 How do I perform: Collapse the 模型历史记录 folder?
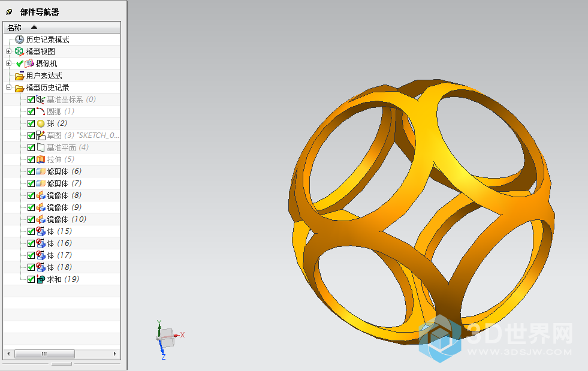tap(8, 88)
